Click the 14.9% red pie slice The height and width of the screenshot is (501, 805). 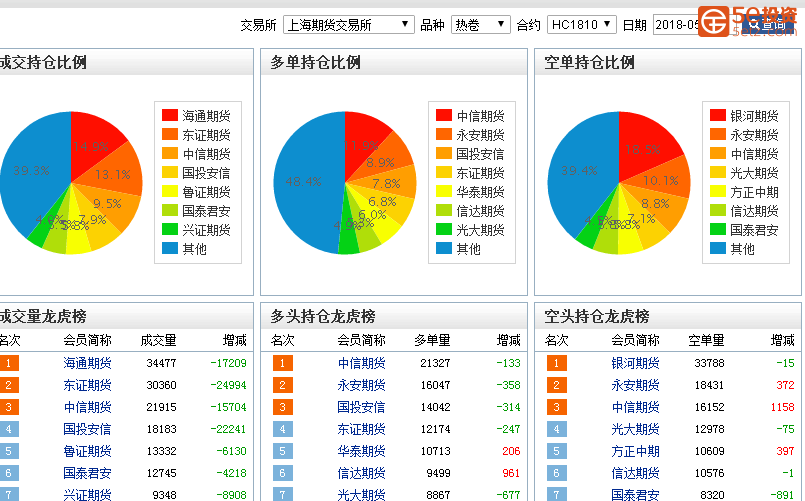pos(91,146)
